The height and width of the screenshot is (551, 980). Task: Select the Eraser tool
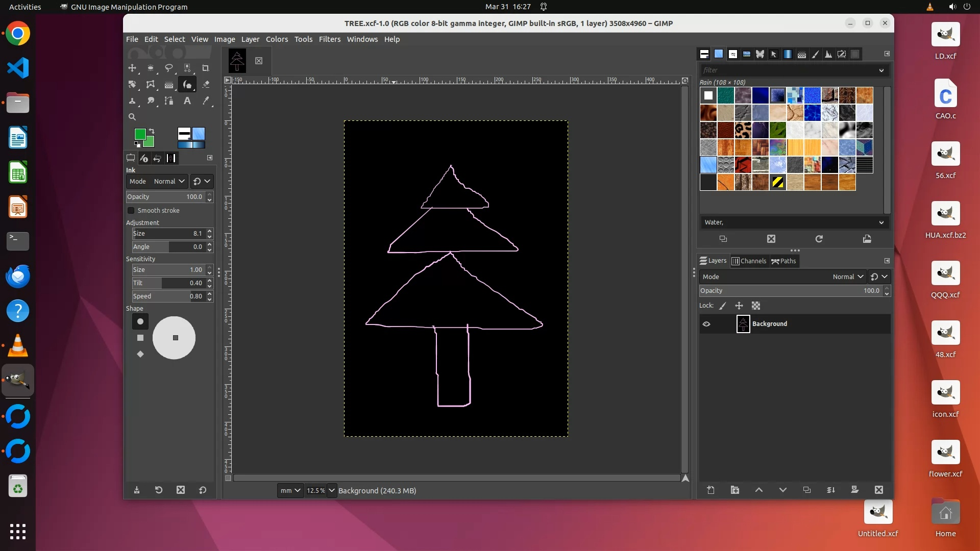(x=206, y=84)
